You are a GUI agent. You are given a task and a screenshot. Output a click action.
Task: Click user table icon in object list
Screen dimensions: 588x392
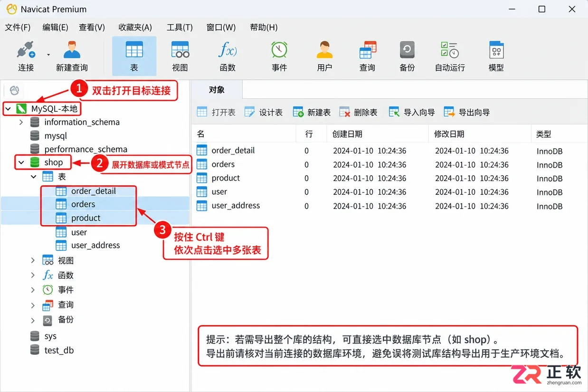point(202,192)
